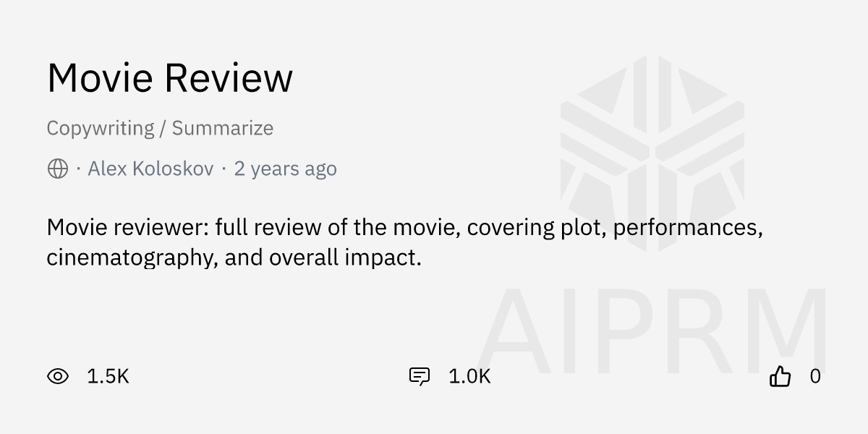Click the comments speech bubble icon
The width and height of the screenshot is (868, 434).
tap(420, 376)
